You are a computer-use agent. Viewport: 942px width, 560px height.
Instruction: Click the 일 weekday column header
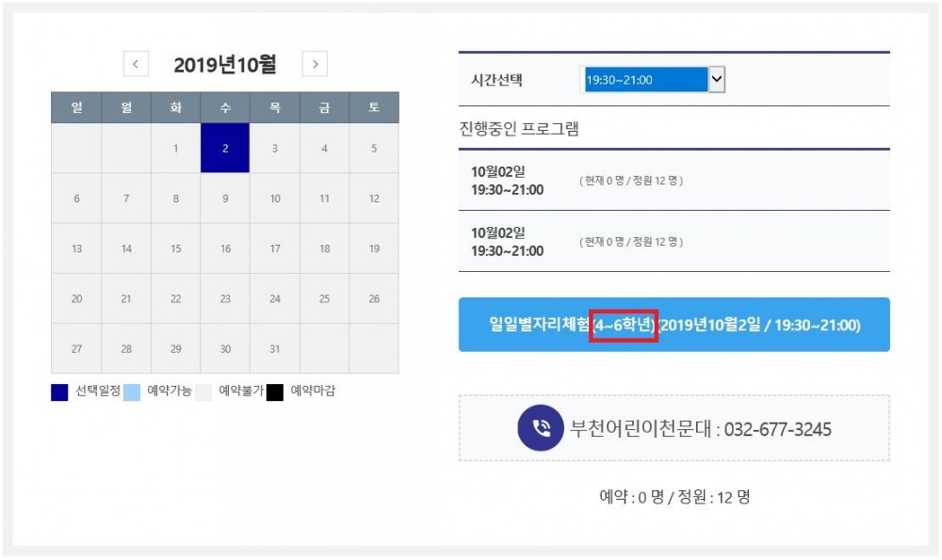coord(76,107)
